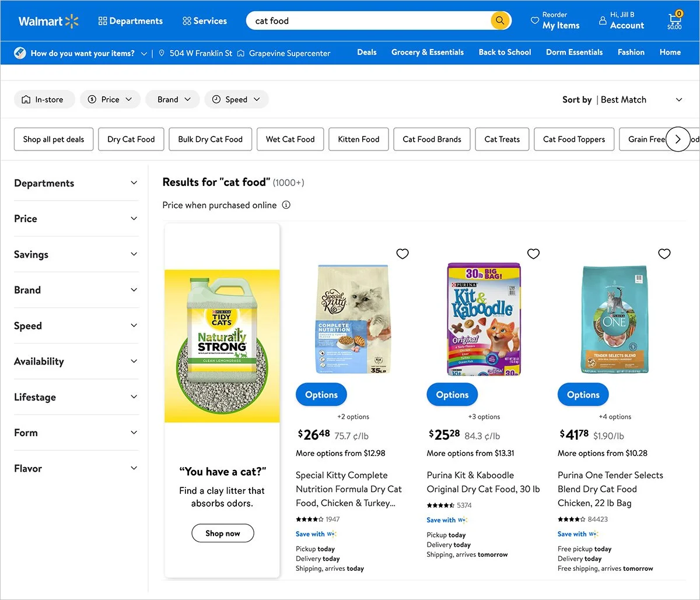The image size is (700, 600).
Task: Click Shop now in Tidy Cats ad
Action: (x=223, y=533)
